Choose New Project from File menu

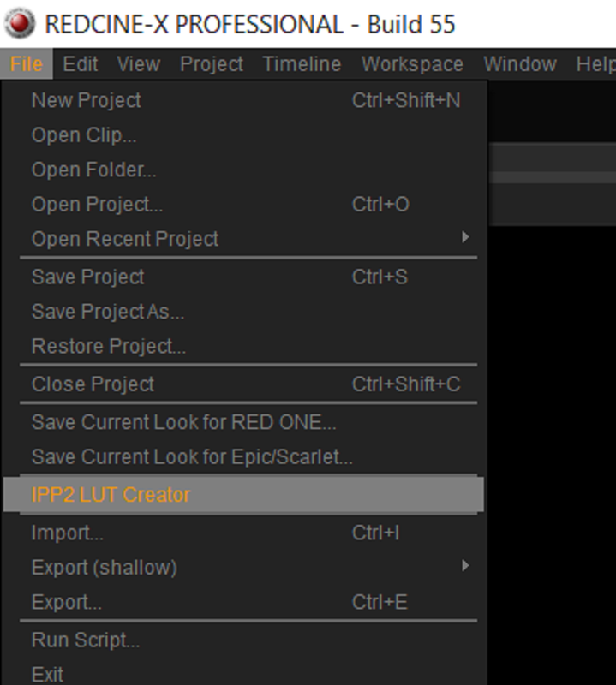(243, 100)
